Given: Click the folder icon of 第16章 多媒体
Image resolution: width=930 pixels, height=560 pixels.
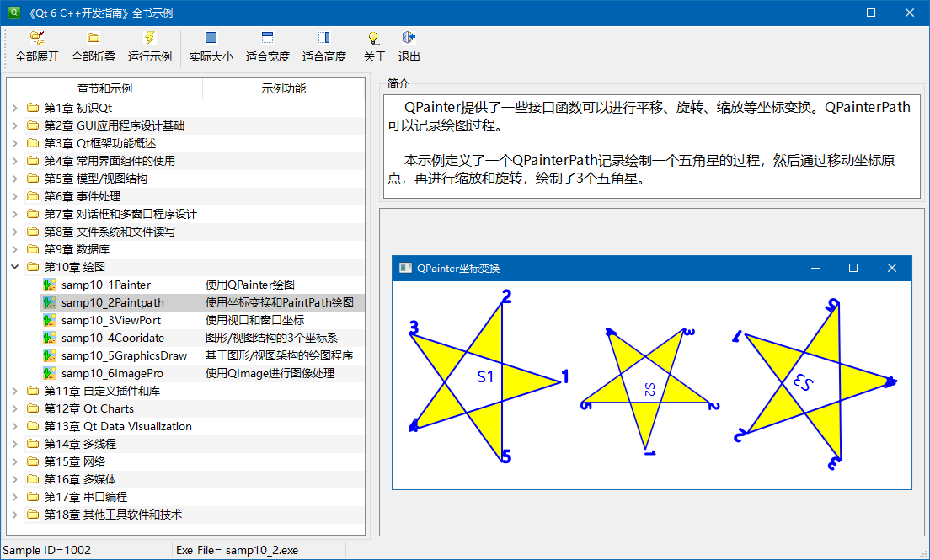Looking at the screenshot, I should 33,479.
